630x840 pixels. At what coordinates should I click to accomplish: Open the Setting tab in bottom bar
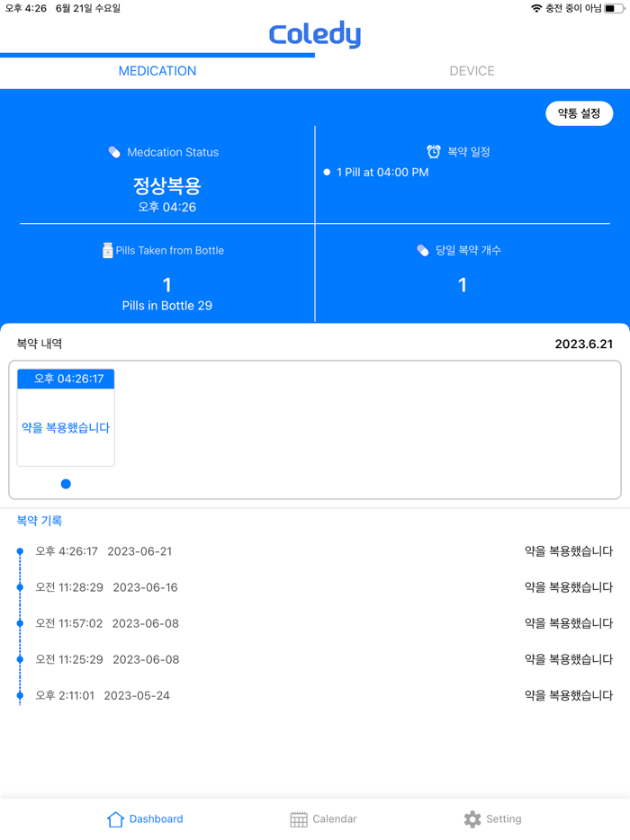click(492, 818)
